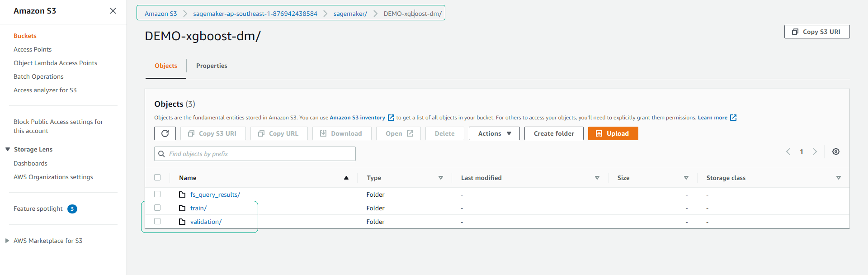Select the validation/ row checkbox
The width and height of the screenshot is (868, 275).
pos(157,221)
